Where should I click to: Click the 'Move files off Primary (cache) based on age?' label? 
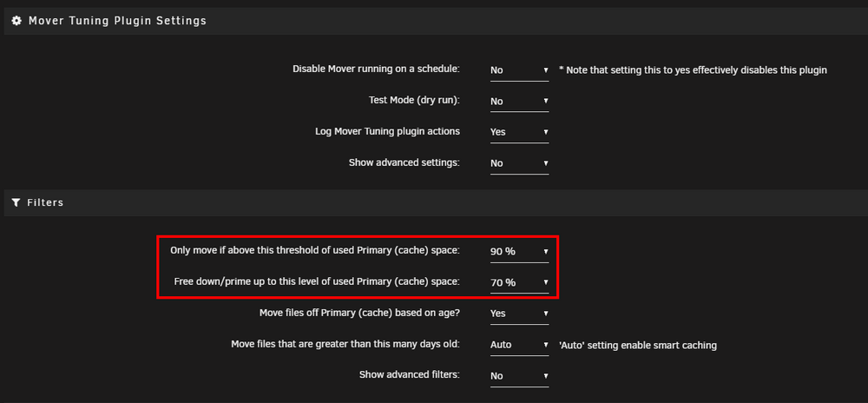pyautogui.click(x=360, y=313)
